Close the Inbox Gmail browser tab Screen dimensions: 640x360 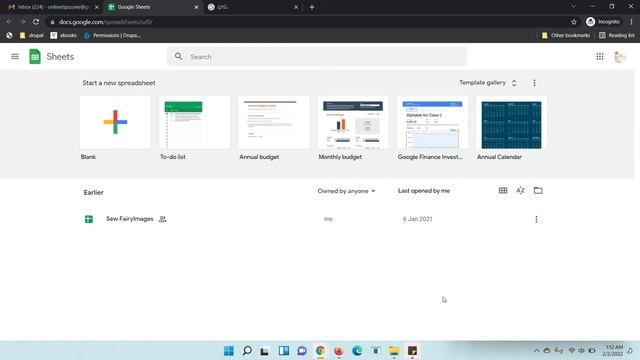pos(97,7)
